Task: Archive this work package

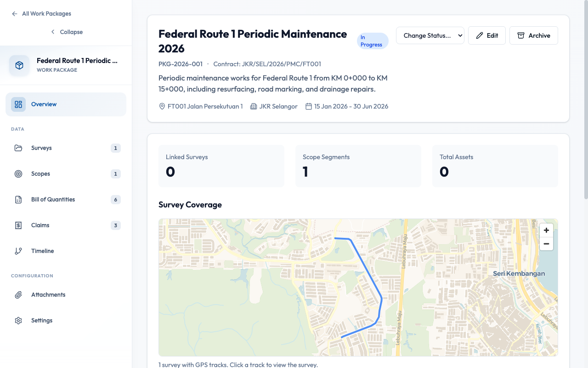Action: click(x=533, y=35)
